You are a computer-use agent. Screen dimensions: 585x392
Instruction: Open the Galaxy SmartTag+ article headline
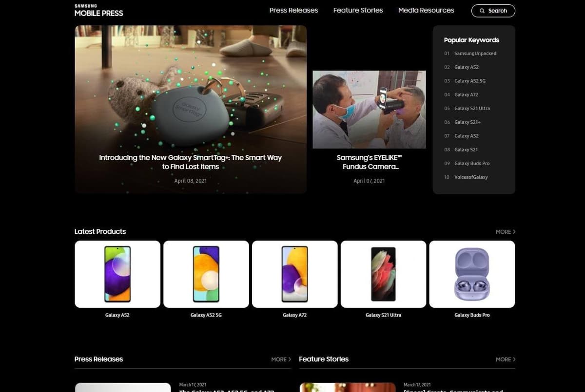coord(191,163)
